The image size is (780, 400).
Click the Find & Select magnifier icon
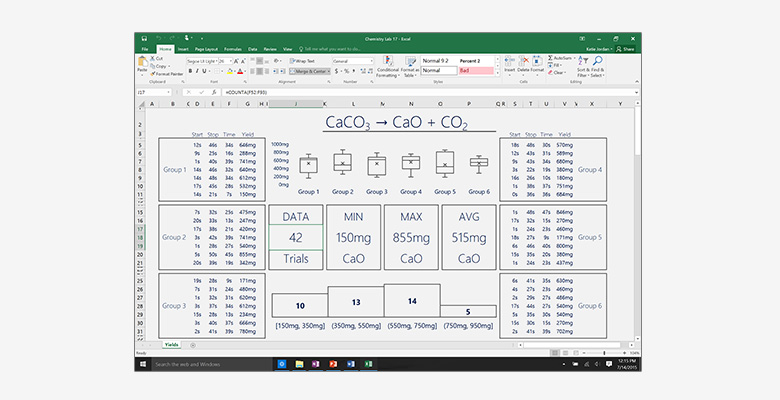596,63
